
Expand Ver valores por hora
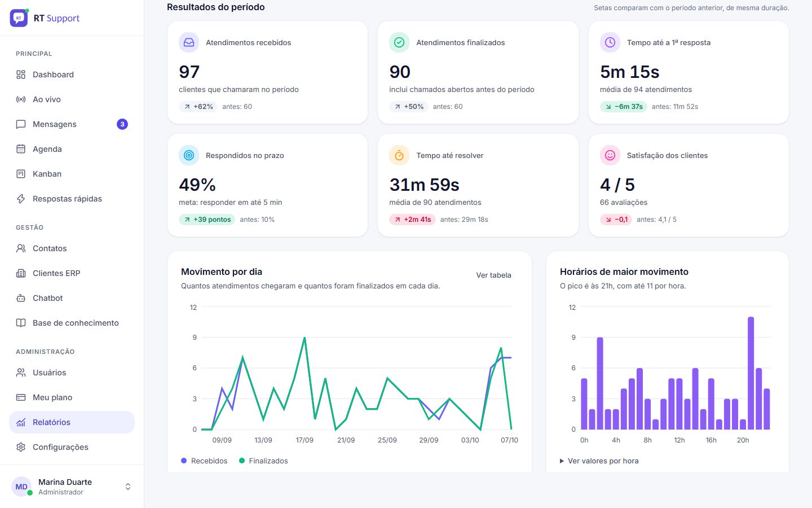(599, 461)
